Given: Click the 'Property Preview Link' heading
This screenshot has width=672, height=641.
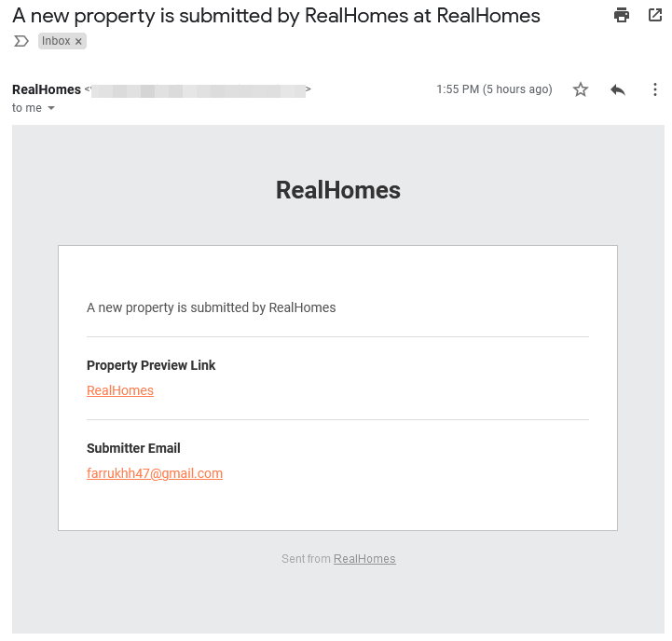Looking at the screenshot, I should (x=151, y=365).
